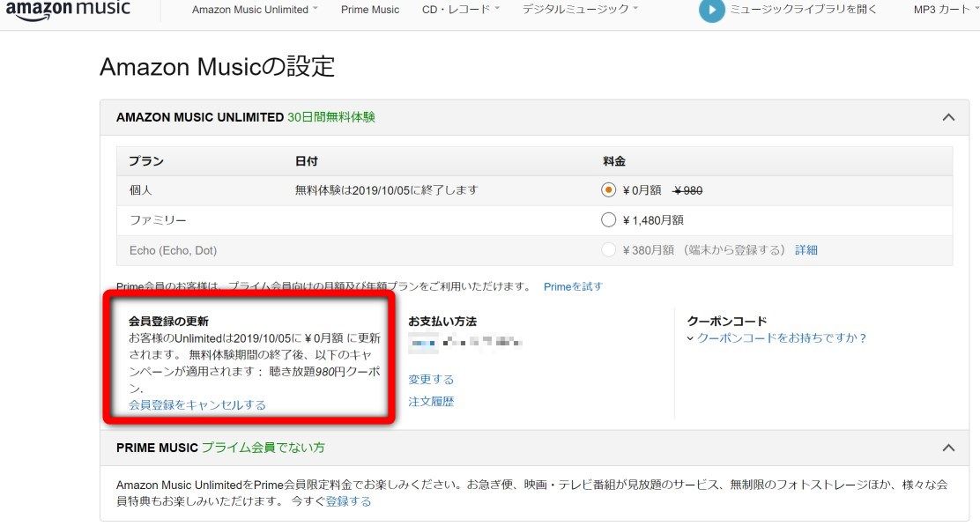Select the Echo (Echo, Dot) plan radio button
980x526 pixels.
tap(608, 249)
